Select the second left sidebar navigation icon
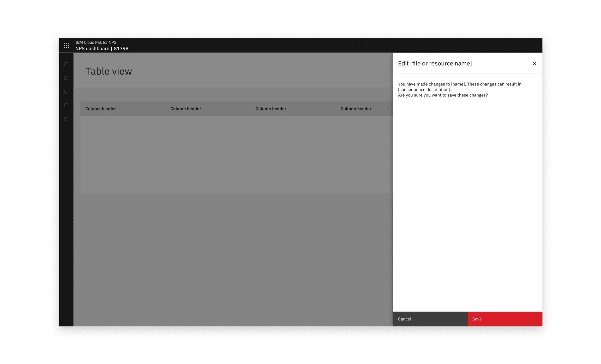 66,78
